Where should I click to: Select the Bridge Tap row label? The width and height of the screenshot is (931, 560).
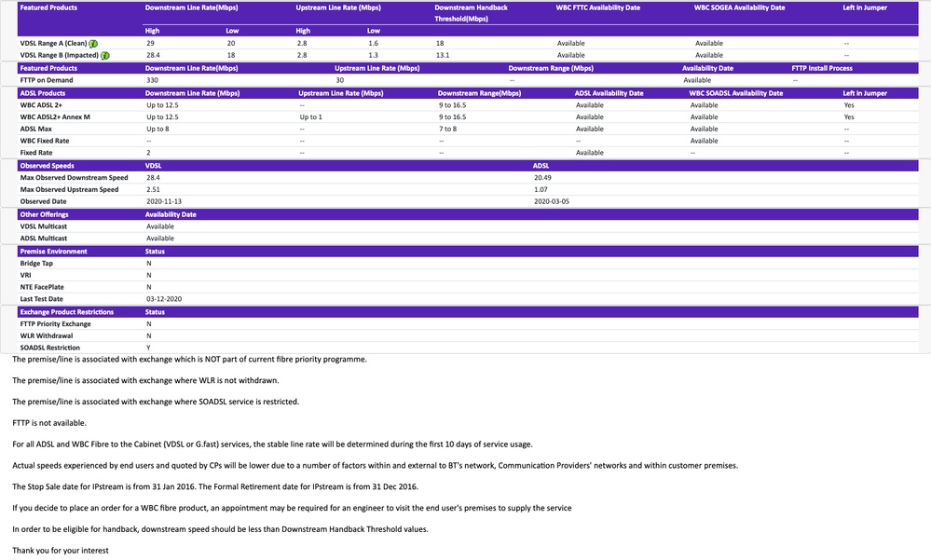pyautogui.click(x=36, y=264)
